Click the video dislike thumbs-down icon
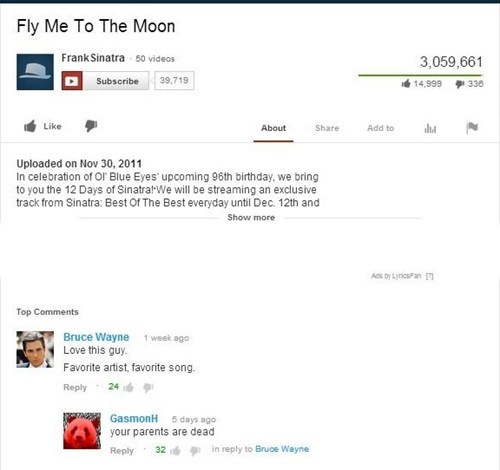The image size is (500, 470). 91,126
